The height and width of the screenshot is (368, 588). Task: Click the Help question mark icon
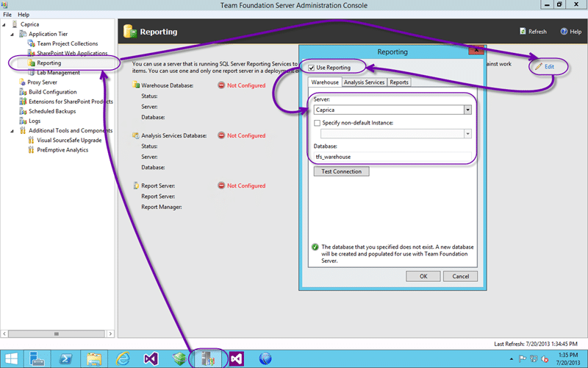(x=564, y=32)
